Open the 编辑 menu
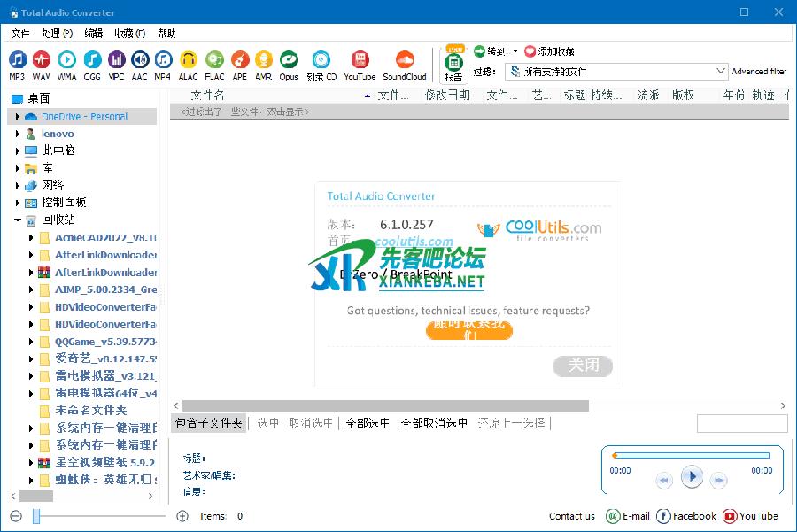This screenshot has height=532, width=797. [93, 34]
